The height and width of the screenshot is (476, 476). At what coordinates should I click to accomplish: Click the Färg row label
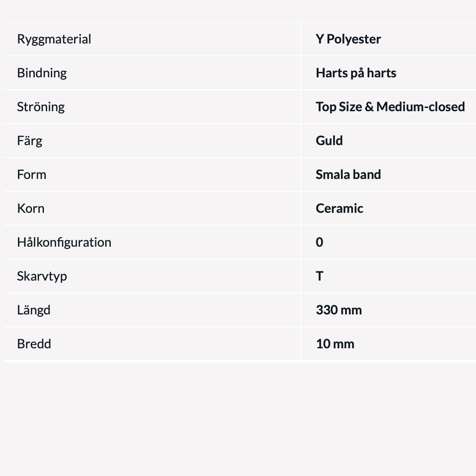tap(30, 141)
